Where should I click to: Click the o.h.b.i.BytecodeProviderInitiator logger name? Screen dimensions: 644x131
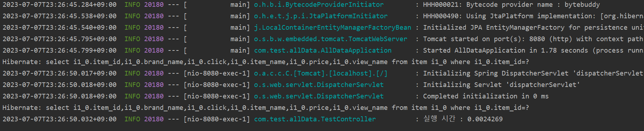pyautogui.click(x=319, y=5)
